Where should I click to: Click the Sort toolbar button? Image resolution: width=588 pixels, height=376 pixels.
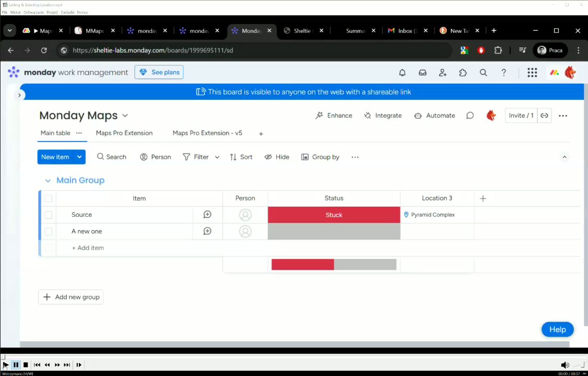click(241, 157)
